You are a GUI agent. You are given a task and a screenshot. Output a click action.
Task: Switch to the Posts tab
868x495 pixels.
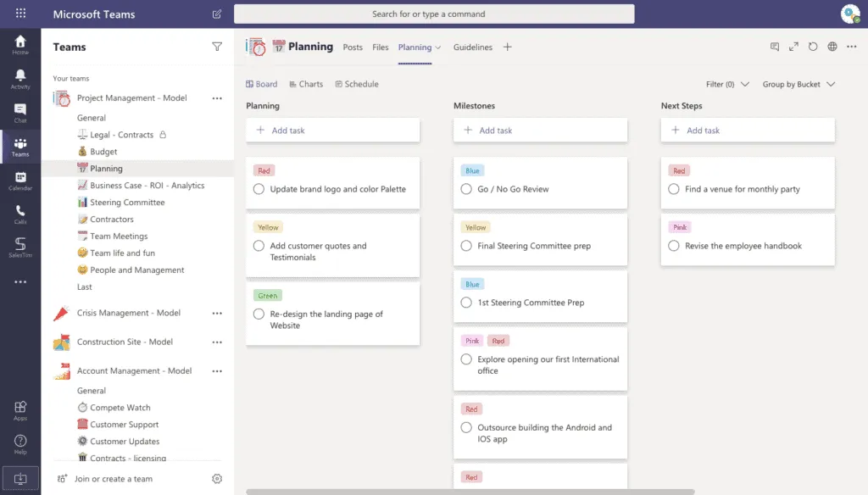point(353,47)
